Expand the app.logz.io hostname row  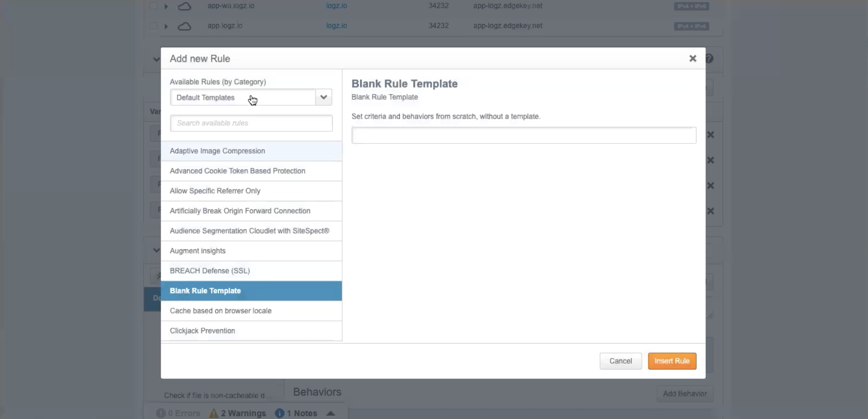pyautogui.click(x=166, y=26)
